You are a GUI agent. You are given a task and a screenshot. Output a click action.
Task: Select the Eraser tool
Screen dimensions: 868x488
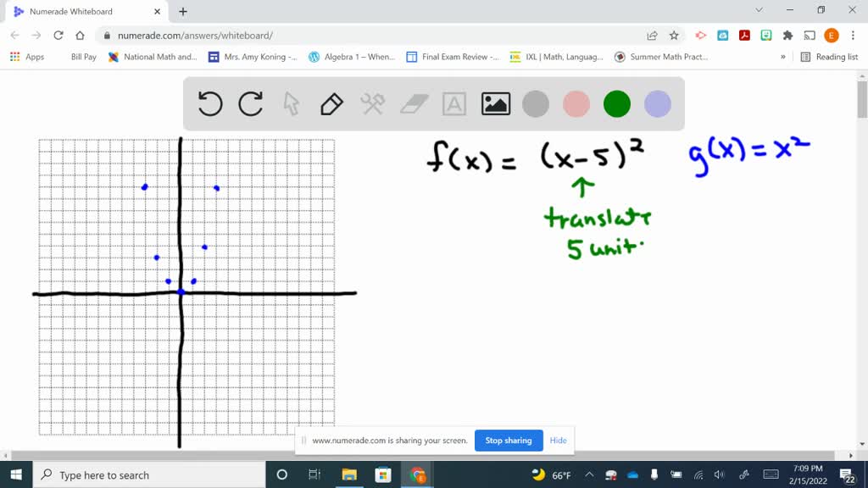click(x=413, y=103)
